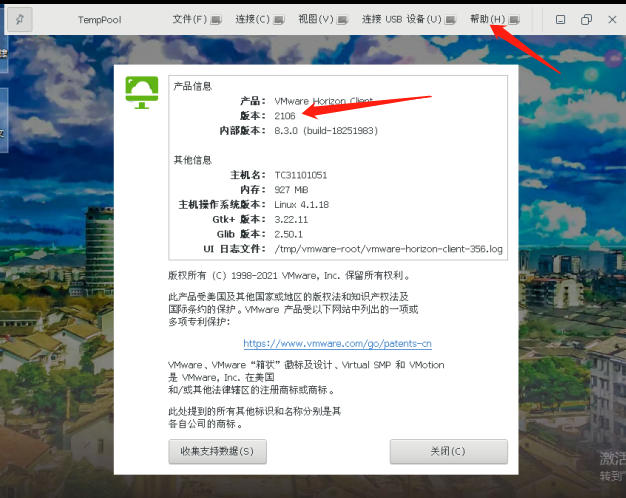Image resolution: width=626 pixels, height=498 pixels.
Task: Click the TempPool title text
Action: tap(99, 20)
